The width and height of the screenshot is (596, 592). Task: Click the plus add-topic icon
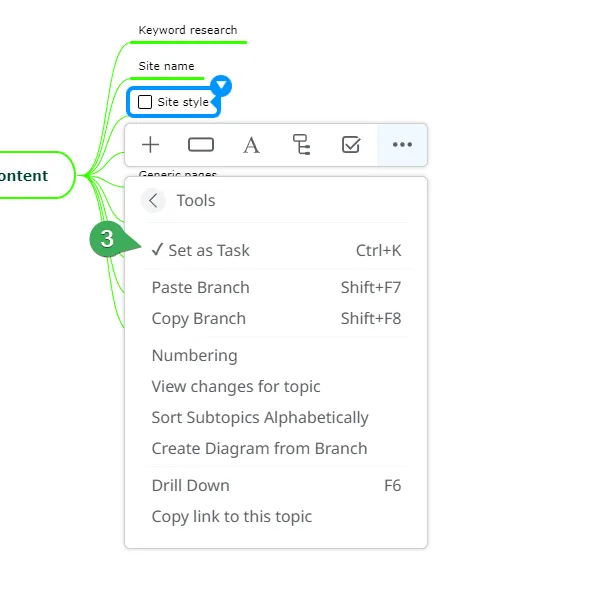tap(151, 145)
